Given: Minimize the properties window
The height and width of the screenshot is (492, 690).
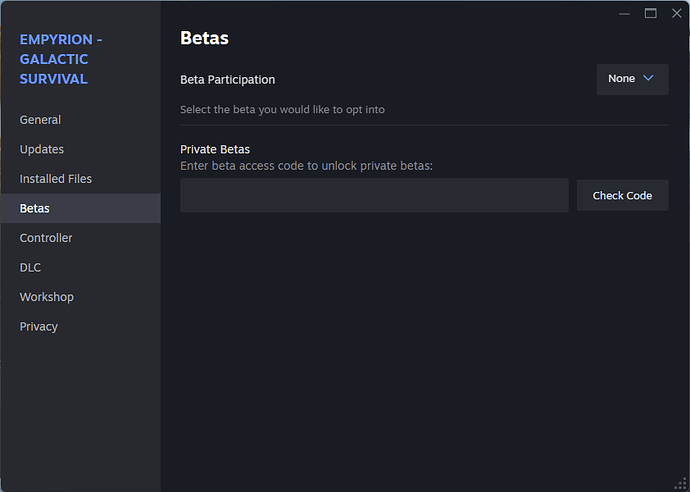Looking at the screenshot, I should (624, 14).
